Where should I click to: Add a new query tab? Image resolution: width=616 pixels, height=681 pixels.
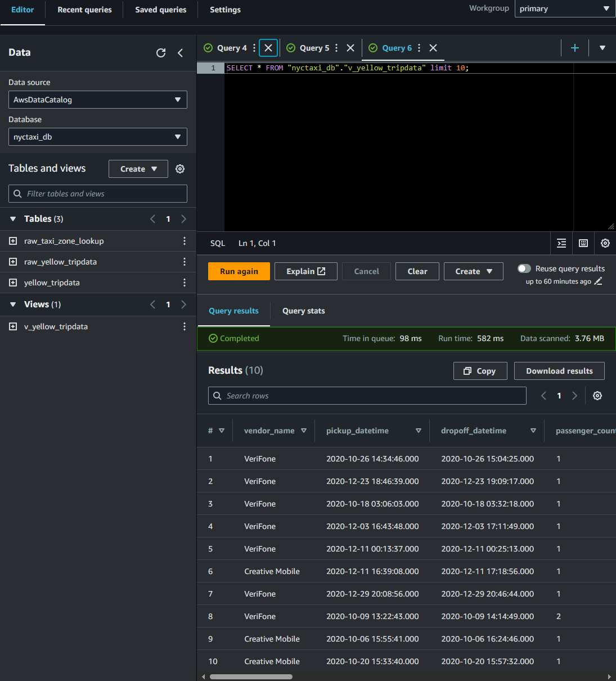575,48
